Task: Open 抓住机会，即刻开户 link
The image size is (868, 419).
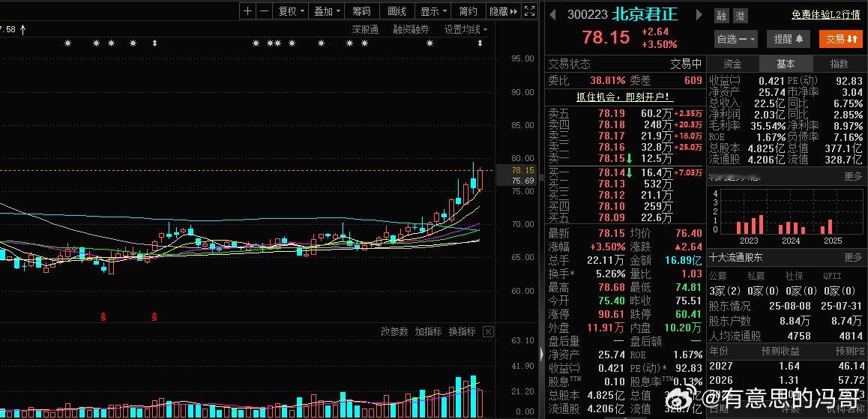Action: point(625,97)
